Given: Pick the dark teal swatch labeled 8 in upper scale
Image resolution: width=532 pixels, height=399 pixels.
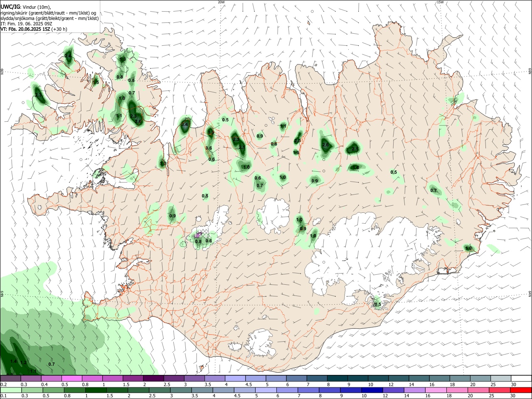Looking at the screenshot, I should coord(337,379).
